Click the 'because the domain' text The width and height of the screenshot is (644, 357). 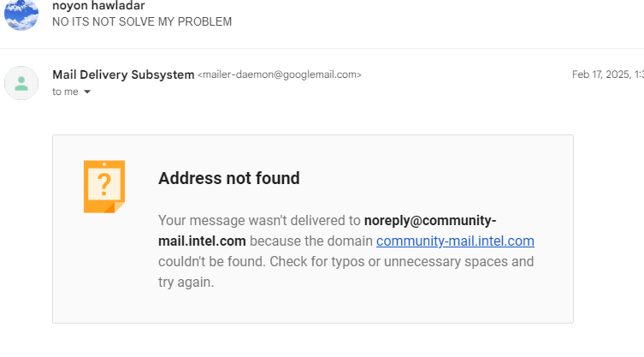pos(311,241)
